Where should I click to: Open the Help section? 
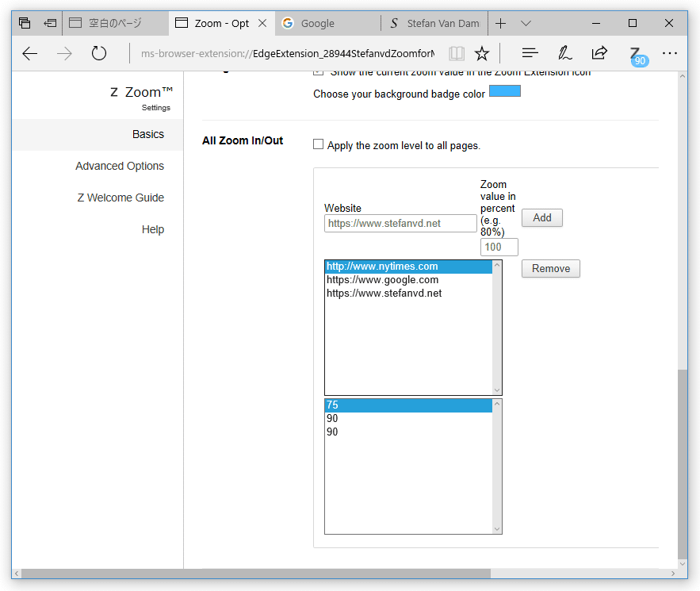(153, 229)
